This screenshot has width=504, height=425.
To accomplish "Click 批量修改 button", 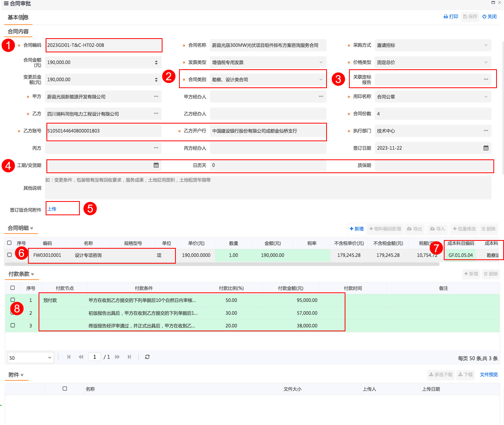I will (464, 229).
